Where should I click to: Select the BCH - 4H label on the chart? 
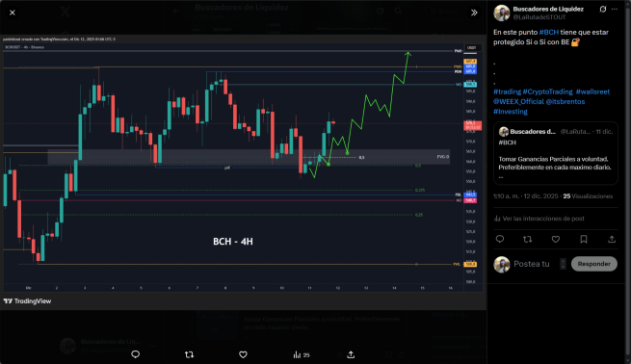coord(233,242)
